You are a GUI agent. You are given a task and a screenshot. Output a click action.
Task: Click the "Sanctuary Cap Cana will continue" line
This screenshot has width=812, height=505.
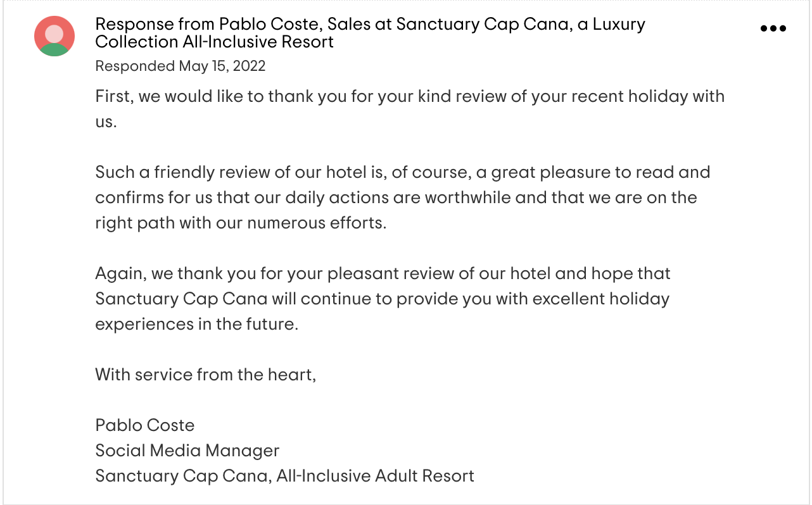[x=382, y=299]
